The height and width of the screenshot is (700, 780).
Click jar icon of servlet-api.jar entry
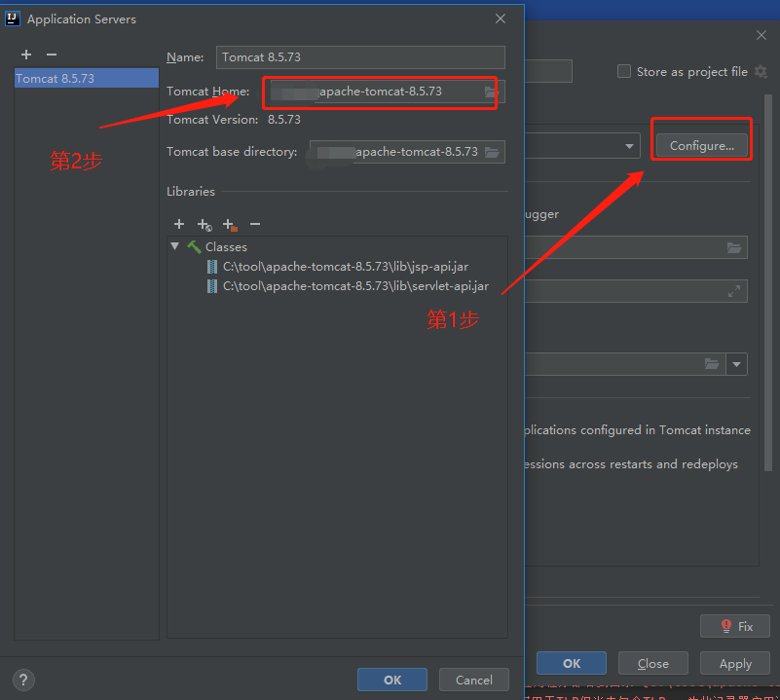coord(212,286)
